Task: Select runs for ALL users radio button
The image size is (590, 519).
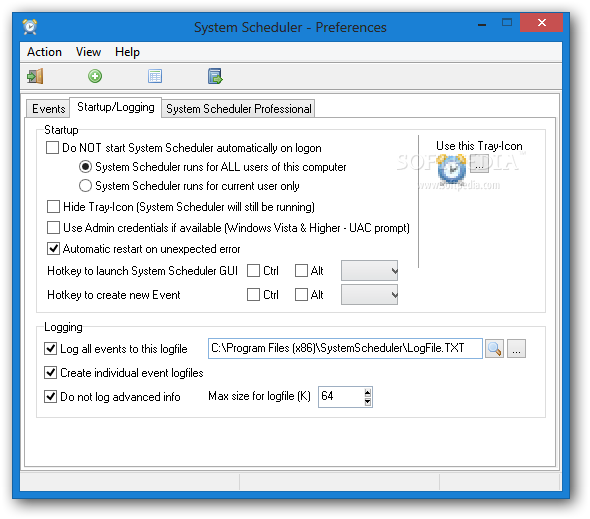Action: [85, 166]
